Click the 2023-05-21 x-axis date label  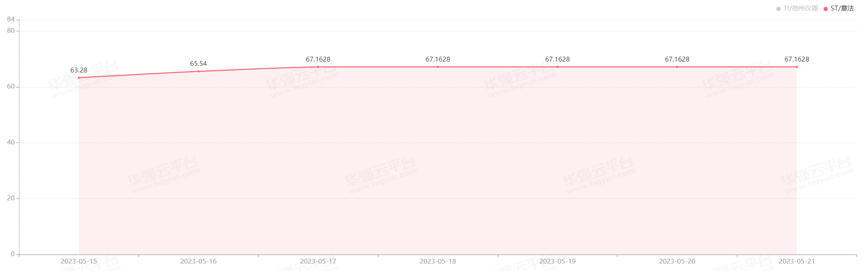coord(797,261)
